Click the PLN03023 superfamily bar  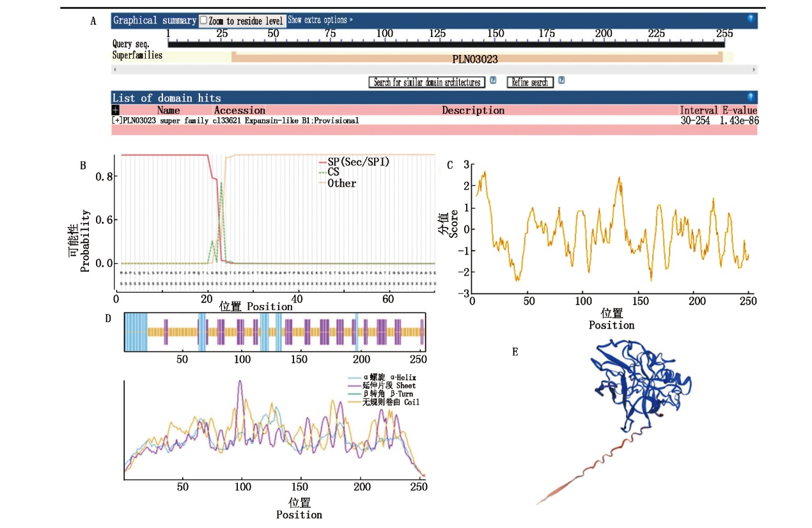coord(476,58)
